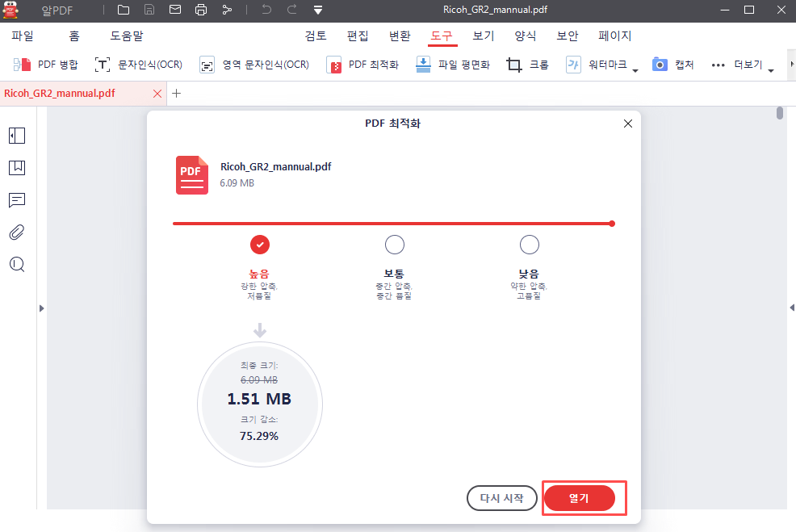Open the 파일 menu
Viewport: 796px width, 532px height.
coord(23,36)
